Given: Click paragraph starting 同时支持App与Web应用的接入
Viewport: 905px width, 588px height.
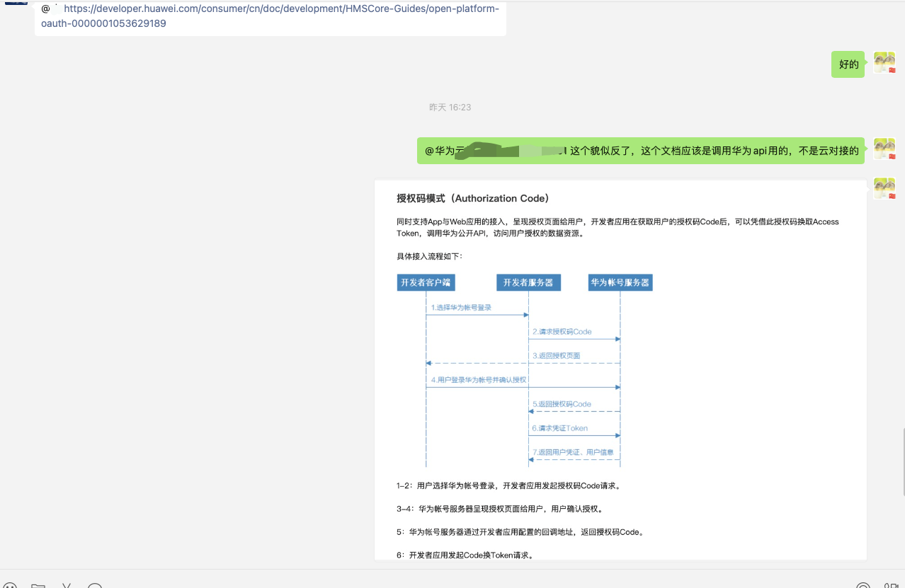Looking at the screenshot, I should (617, 227).
